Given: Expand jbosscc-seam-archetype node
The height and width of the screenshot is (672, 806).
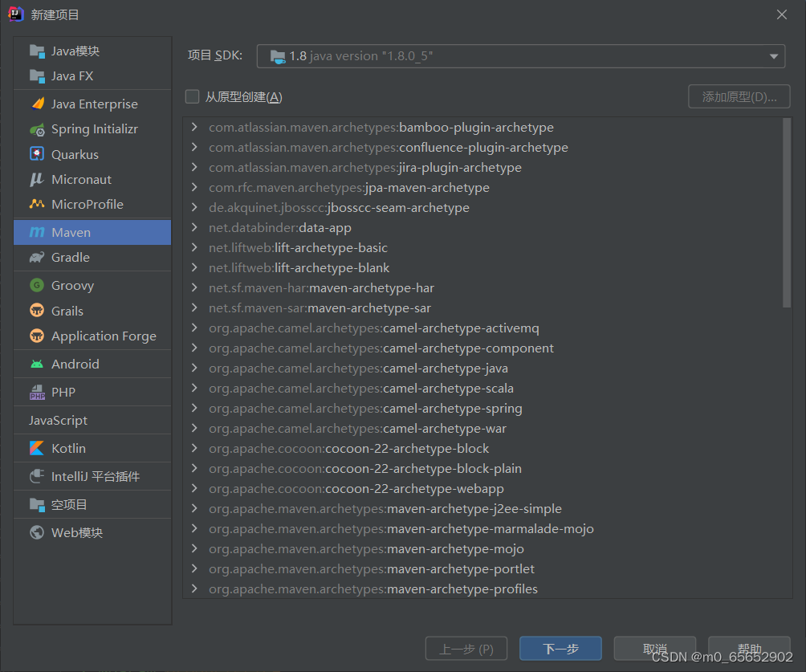Looking at the screenshot, I should click(195, 207).
